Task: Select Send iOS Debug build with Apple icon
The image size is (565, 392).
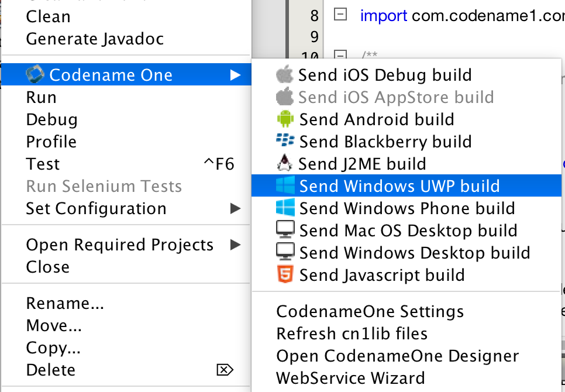Action: point(285,75)
